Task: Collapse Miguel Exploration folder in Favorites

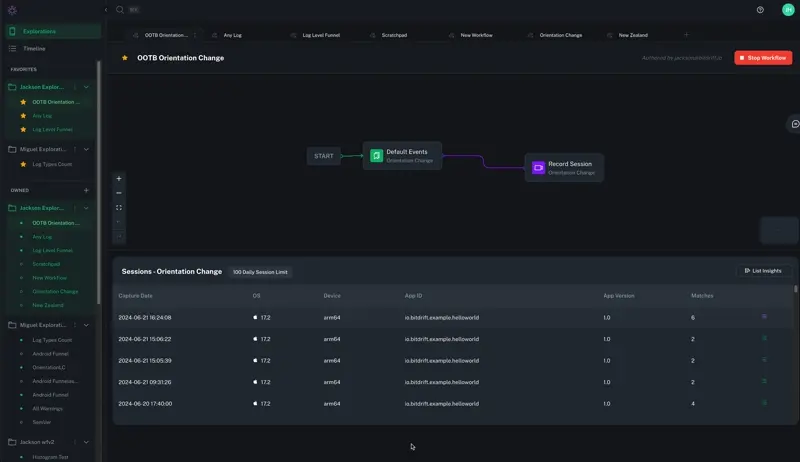Action: click(x=87, y=150)
